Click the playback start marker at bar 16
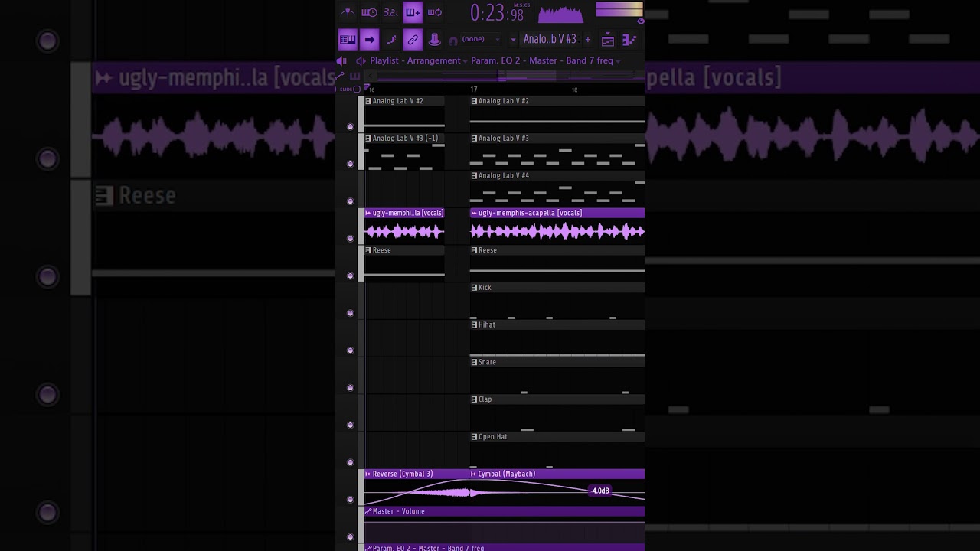980x551 pixels. [367, 89]
